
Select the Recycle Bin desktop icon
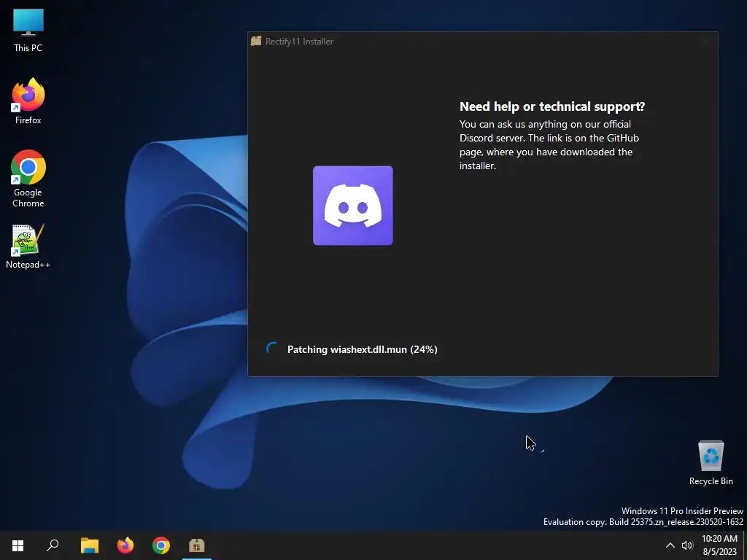click(x=711, y=463)
